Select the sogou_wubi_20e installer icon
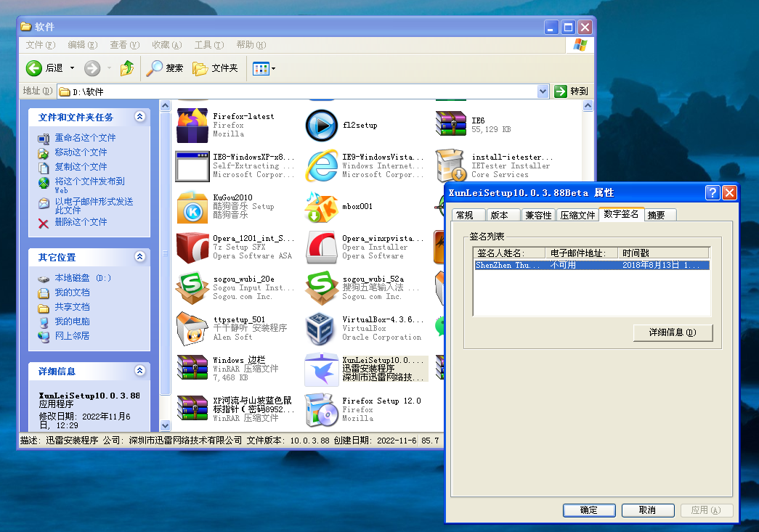This screenshot has width=759, height=532. tap(192, 288)
